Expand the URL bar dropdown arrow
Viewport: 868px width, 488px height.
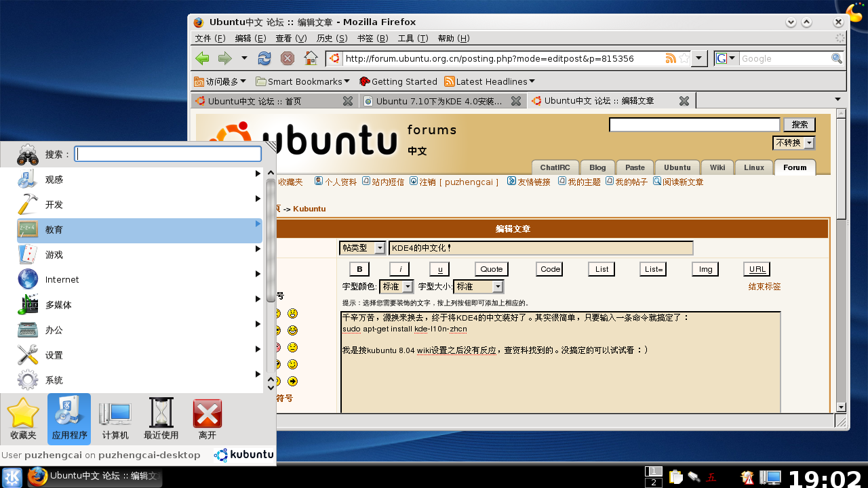[700, 58]
